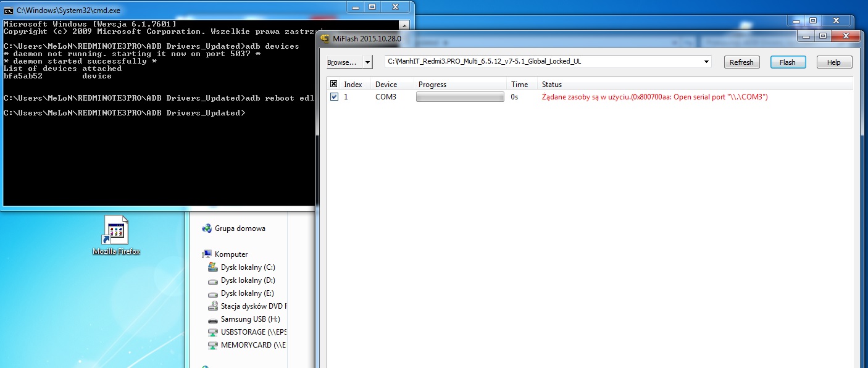Image resolution: width=868 pixels, height=368 pixels.
Task: Select Grupa domowa in the navigation pane
Action: tap(240, 228)
